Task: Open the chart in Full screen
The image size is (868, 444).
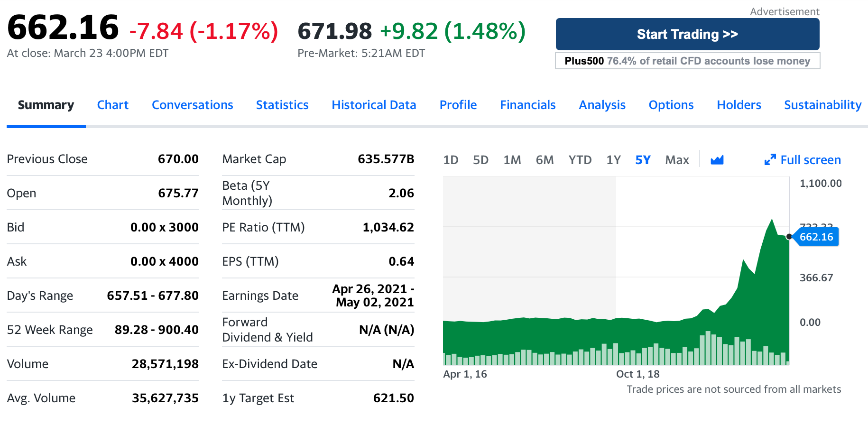Action: (811, 160)
